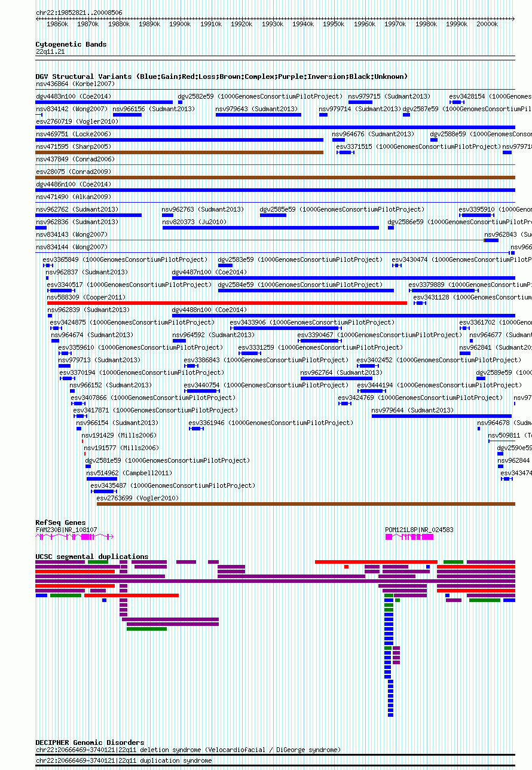Select variant nsv964592 (Sudmant2013)
The image size is (532, 770).
tap(213, 335)
